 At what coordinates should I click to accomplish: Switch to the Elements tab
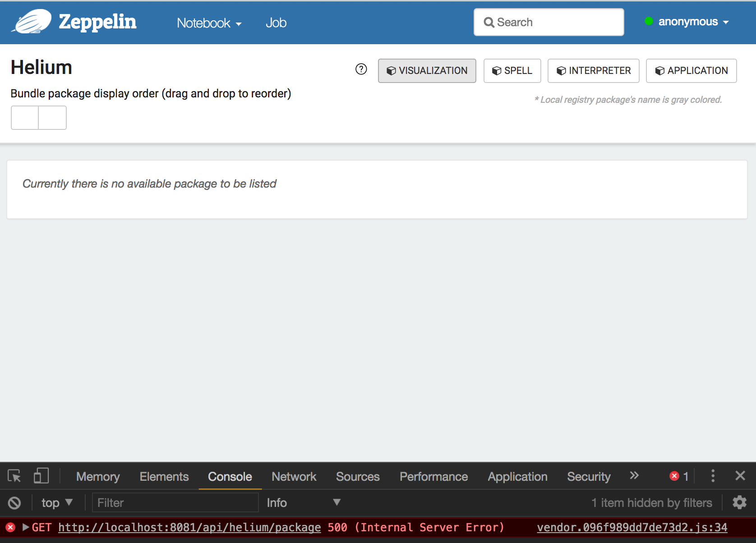[x=164, y=477]
